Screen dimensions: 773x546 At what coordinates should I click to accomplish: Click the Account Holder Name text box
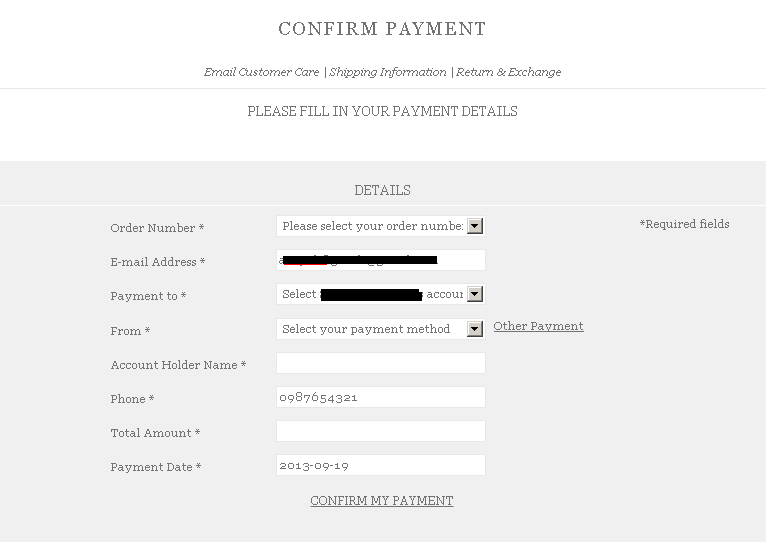(380, 363)
